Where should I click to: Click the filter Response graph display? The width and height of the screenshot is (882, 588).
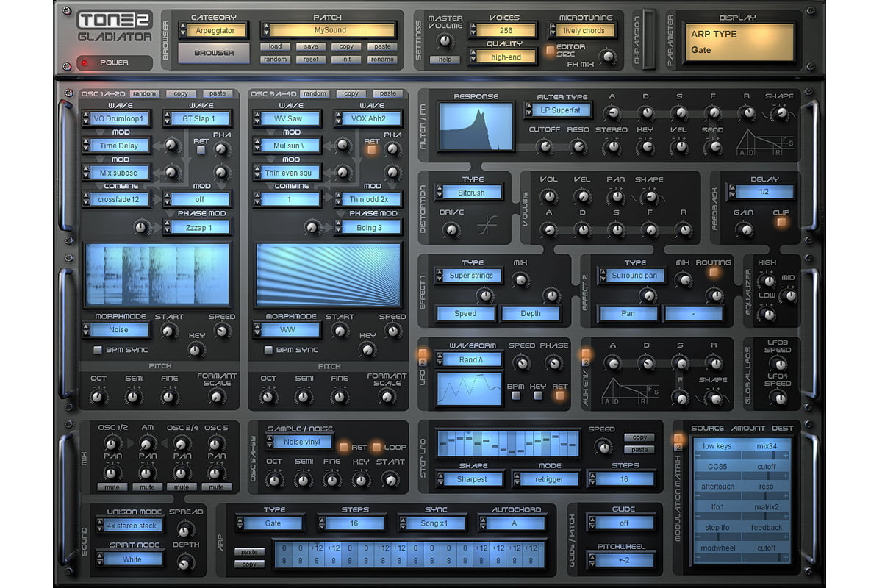tap(476, 126)
